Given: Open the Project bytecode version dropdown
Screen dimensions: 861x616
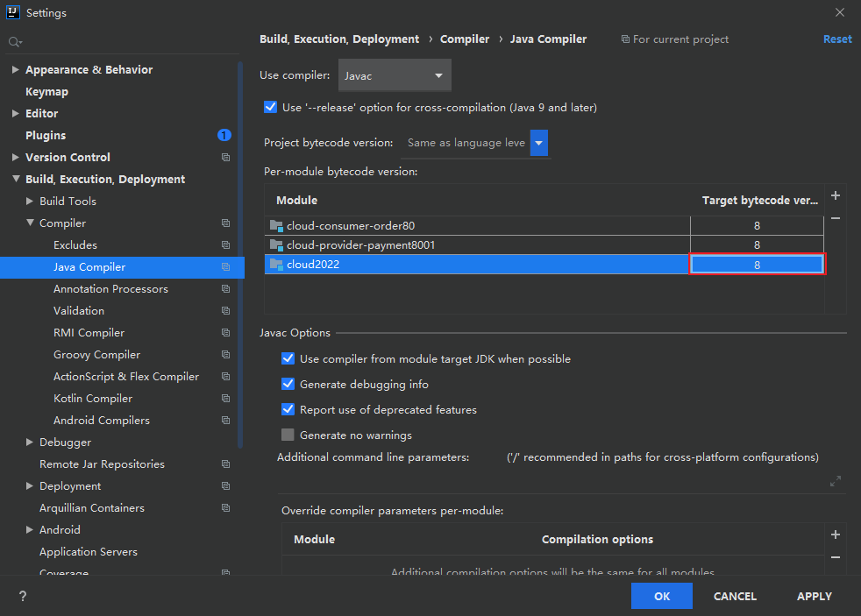Looking at the screenshot, I should coord(539,142).
